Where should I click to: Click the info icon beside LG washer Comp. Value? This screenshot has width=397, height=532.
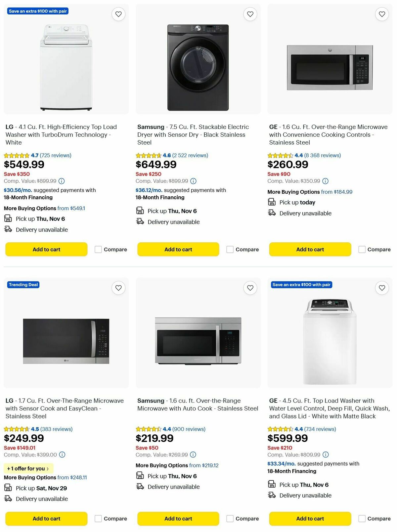pyautogui.click(x=62, y=181)
